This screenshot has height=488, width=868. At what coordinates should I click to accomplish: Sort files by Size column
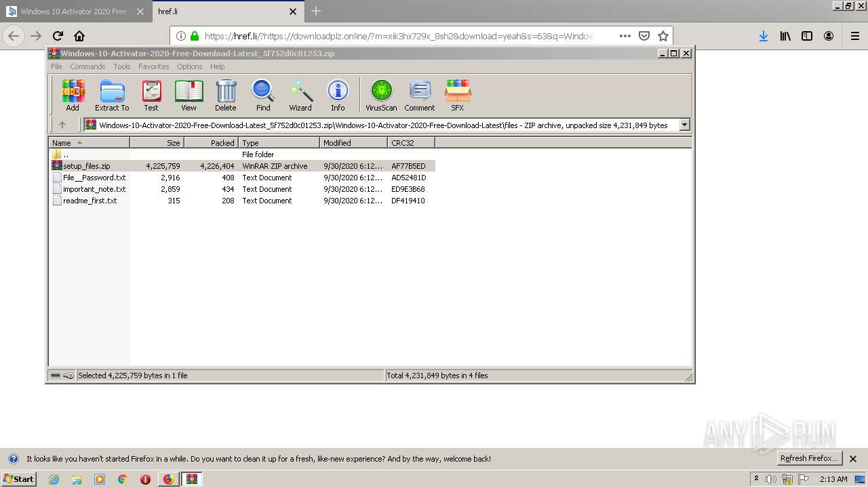(x=157, y=143)
